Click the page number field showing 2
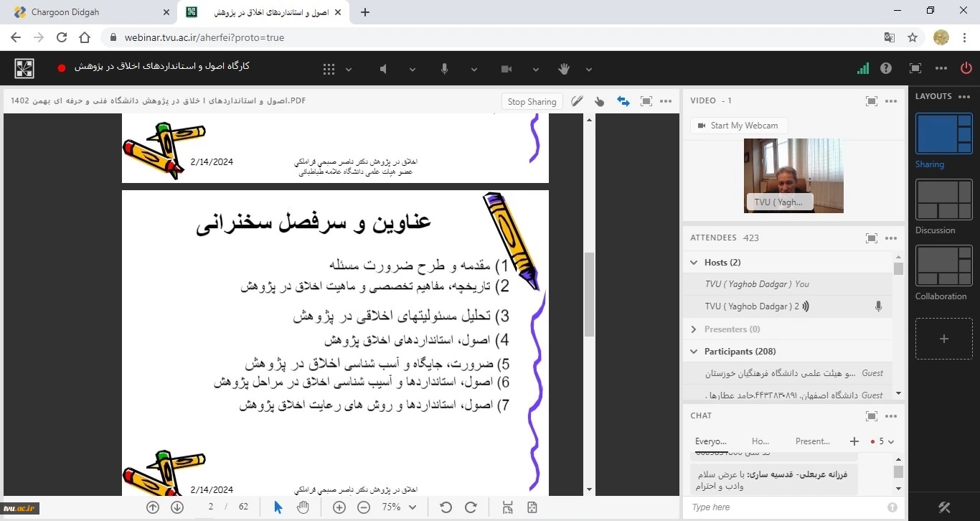 point(211,507)
